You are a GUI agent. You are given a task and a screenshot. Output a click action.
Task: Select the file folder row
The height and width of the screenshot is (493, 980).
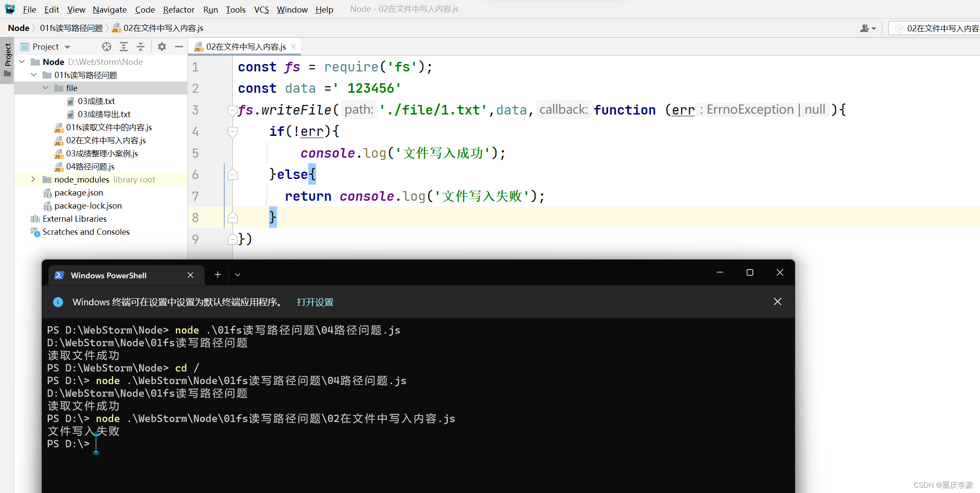coord(101,88)
